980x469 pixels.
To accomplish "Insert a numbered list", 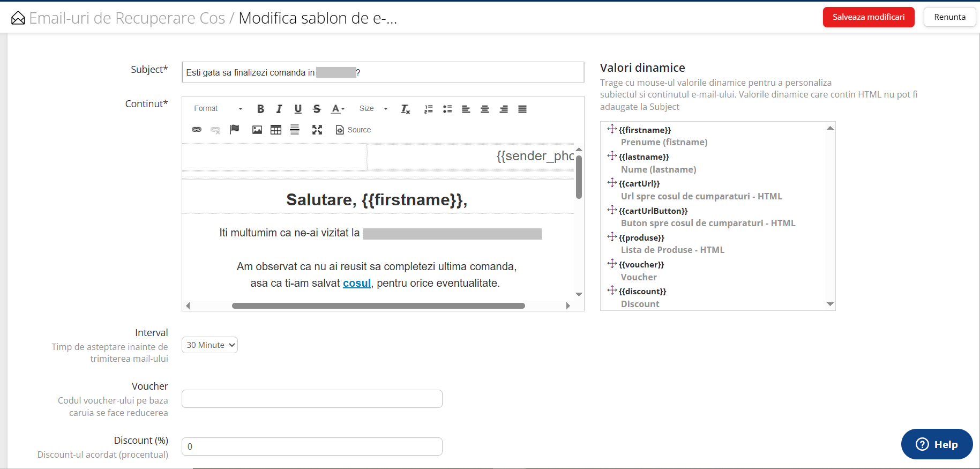I will coord(429,109).
